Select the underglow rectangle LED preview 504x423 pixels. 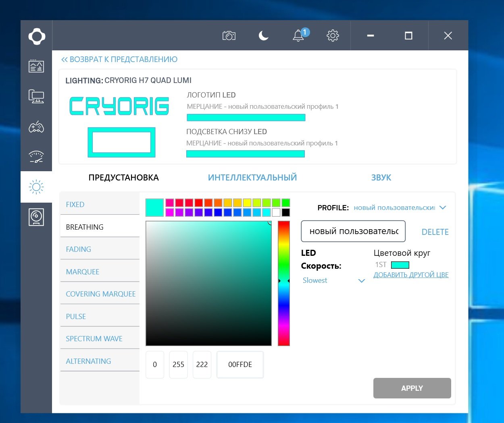121,142
